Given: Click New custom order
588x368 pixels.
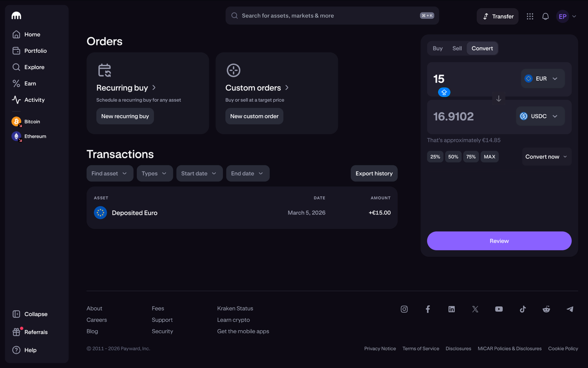Looking at the screenshot, I should [254, 116].
